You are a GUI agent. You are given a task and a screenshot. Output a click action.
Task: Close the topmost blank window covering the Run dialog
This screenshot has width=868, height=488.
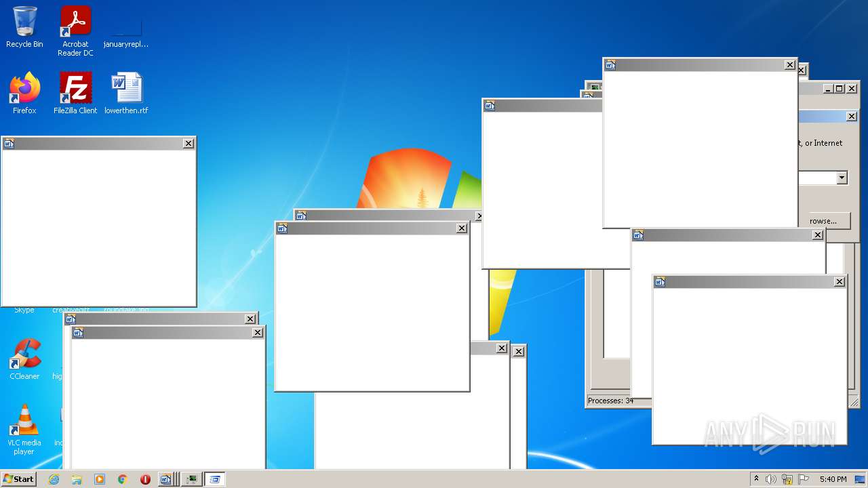click(790, 65)
